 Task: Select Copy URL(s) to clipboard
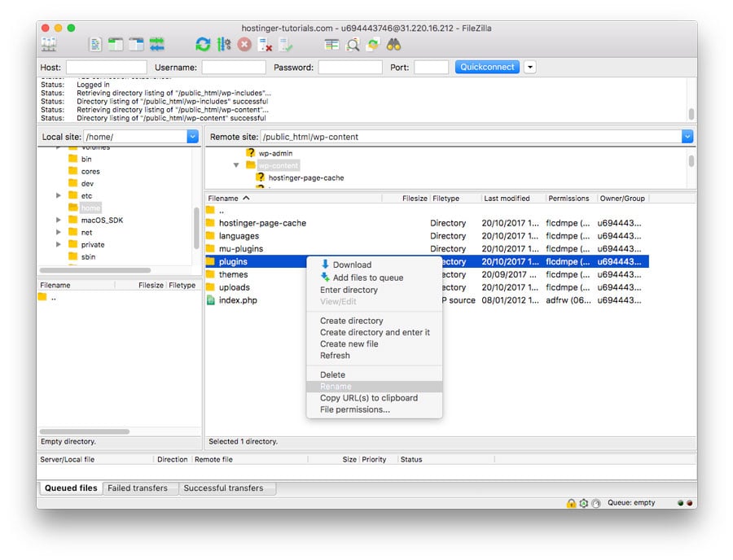click(x=375, y=398)
